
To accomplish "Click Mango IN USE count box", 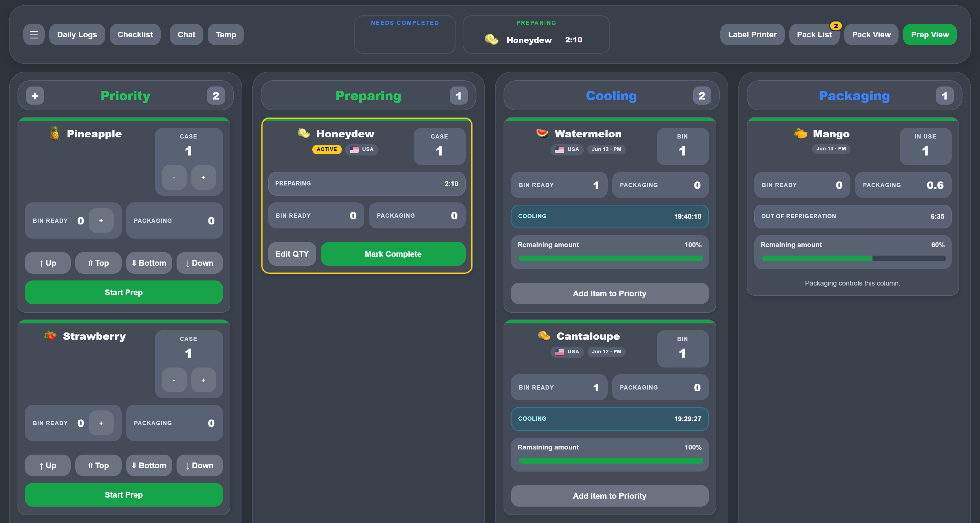I will (925, 146).
